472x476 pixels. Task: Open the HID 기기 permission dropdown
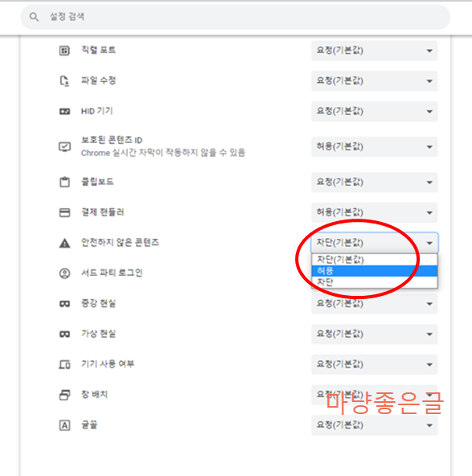(374, 112)
